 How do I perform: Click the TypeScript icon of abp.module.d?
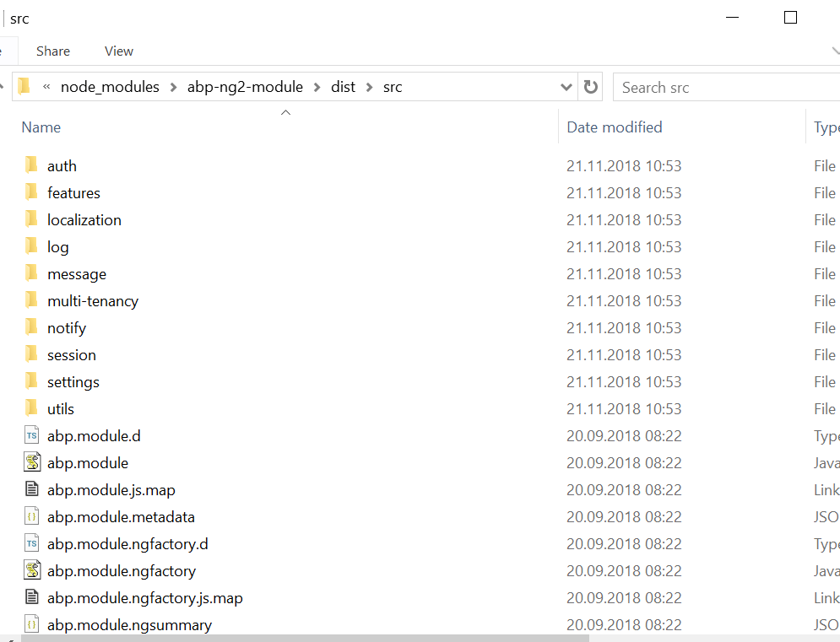click(x=31, y=435)
